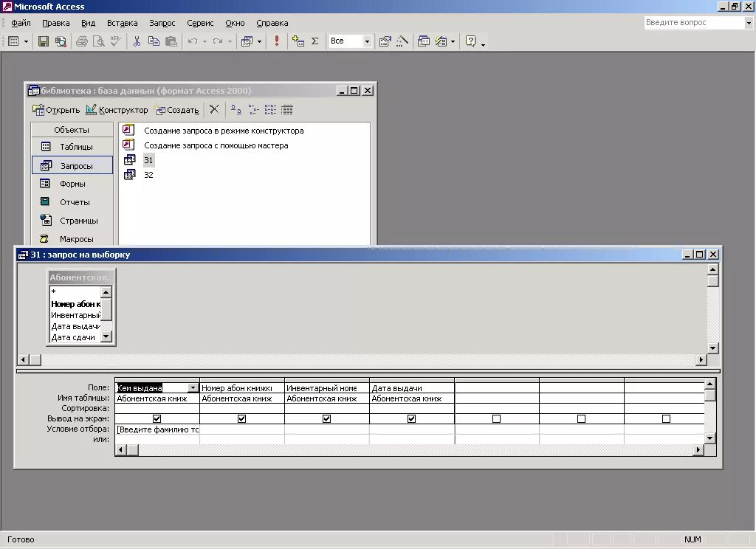Image resolution: width=756 pixels, height=549 pixels.
Task: Click the Print toolbar icon
Action: (x=82, y=41)
